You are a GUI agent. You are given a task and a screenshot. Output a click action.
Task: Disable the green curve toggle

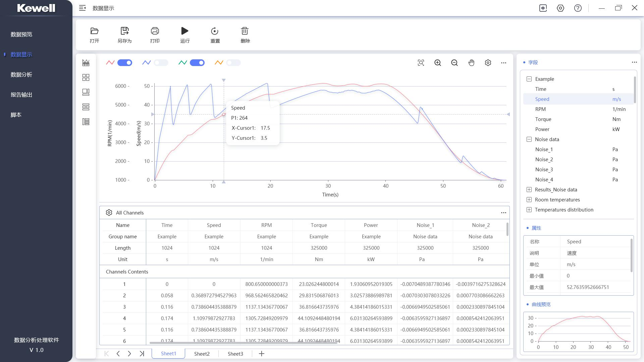click(197, 63)
